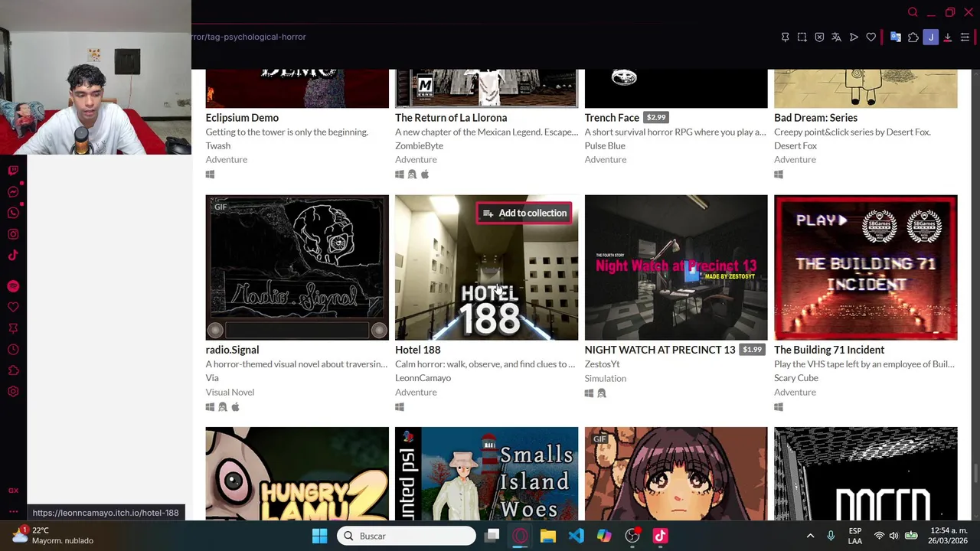This screenshot has width=980, height=551.
Task: Click the pinboard pin icon in the toolbar
Action: (785, 37)
